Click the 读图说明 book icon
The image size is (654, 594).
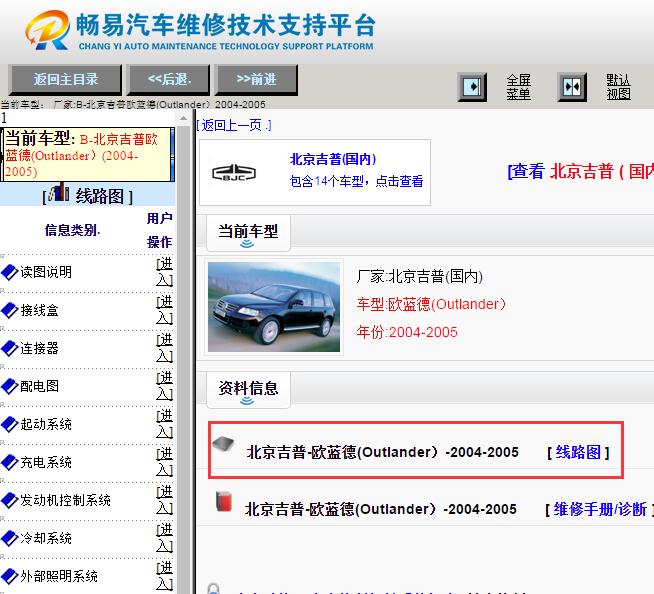(x=10, y=272)
